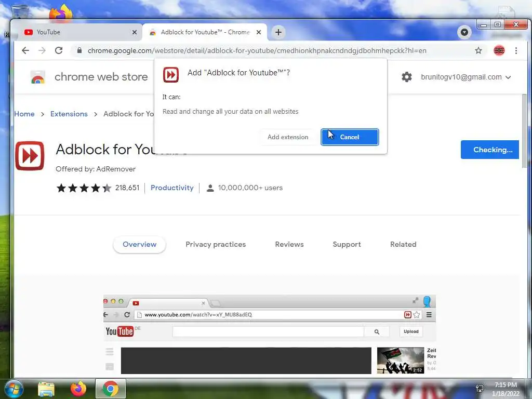Image resolution: width=532 pixels, height=399 pixels.
Task: Switch to the Privacy practices tab
Action: click(216, 244)
